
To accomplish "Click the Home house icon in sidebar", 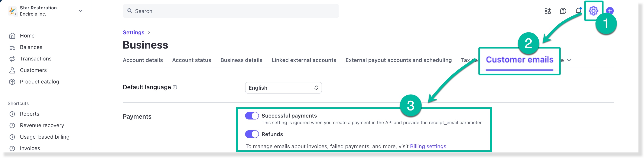I will click(x=12, y=36).
